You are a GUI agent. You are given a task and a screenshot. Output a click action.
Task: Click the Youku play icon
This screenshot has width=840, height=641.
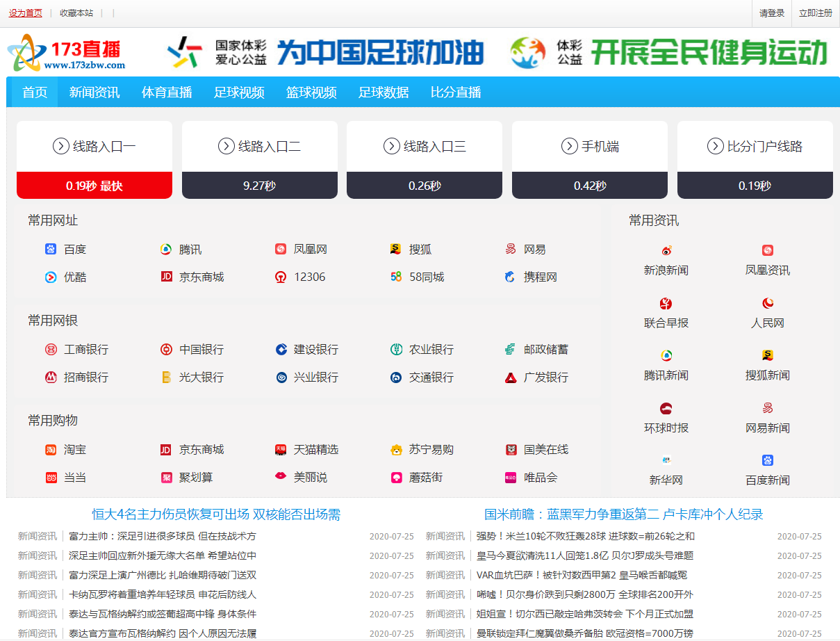coord(51,277)
